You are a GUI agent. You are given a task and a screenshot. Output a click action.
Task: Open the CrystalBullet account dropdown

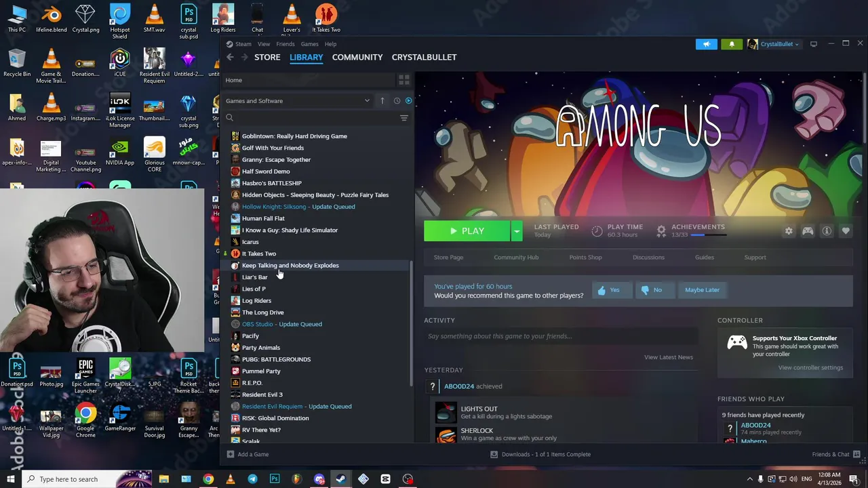(x=774, y=44)
